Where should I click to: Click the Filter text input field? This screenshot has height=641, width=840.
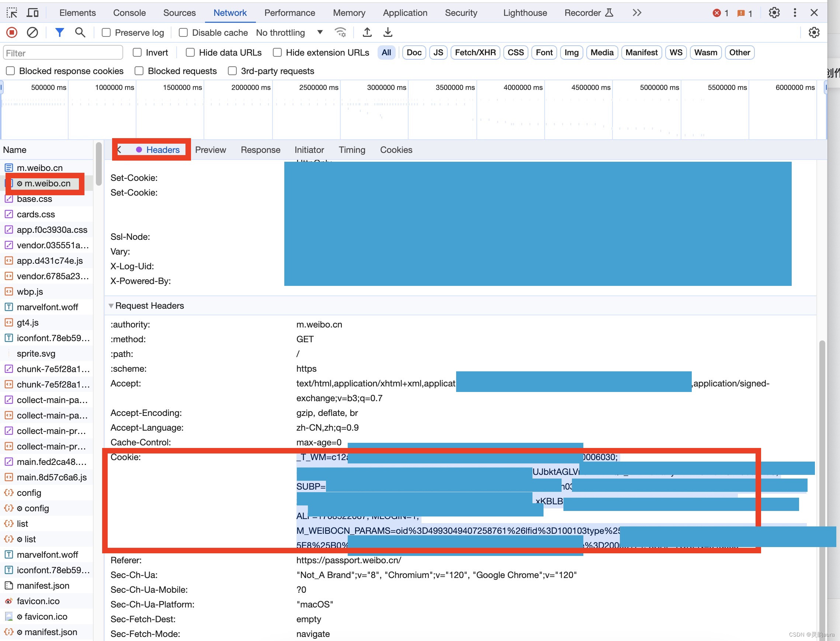point(63,53)
